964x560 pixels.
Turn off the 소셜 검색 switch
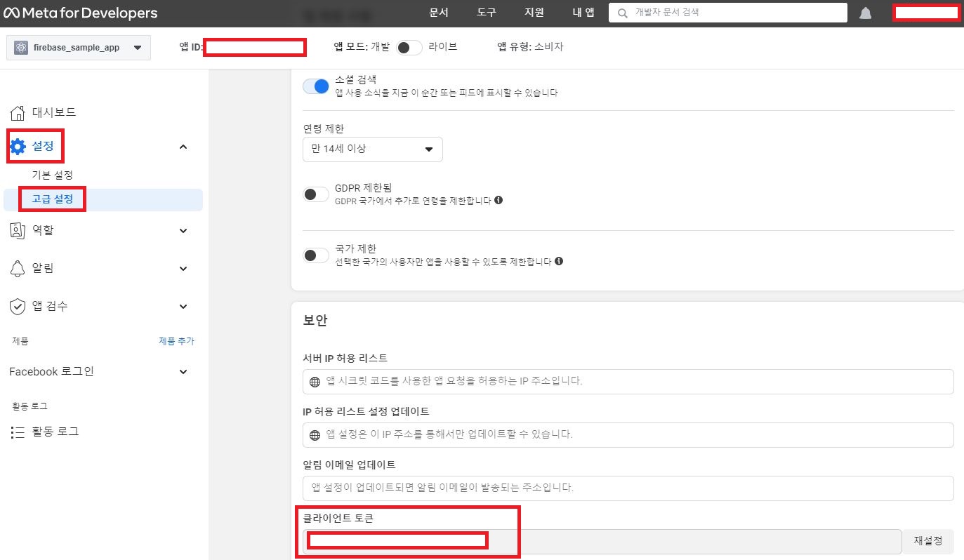tap(316, 86)
